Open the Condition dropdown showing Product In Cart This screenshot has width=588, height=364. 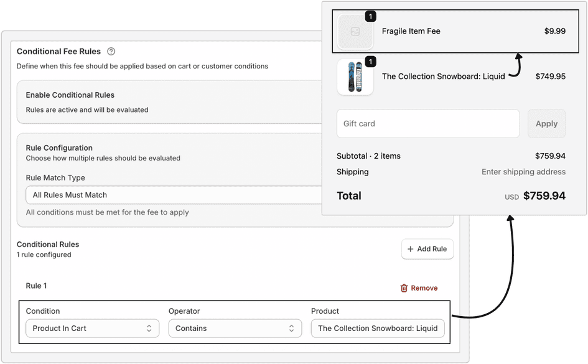92,328
